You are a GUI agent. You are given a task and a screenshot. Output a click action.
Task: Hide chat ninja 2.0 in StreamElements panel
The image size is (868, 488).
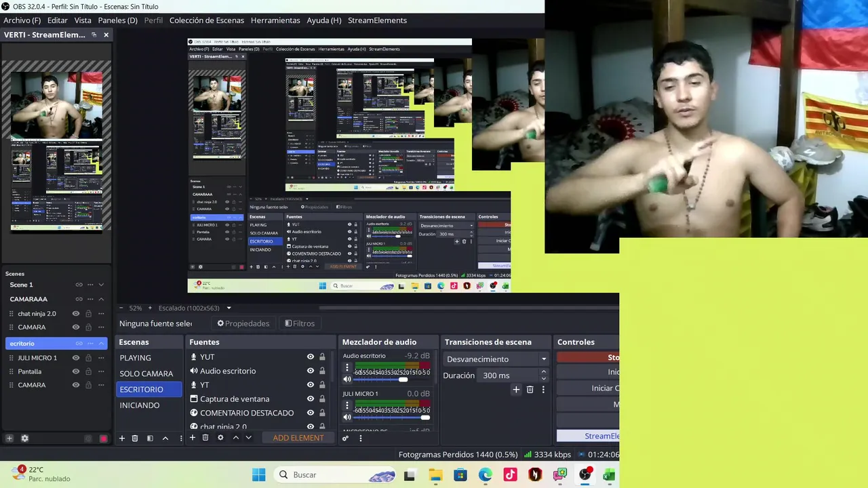click(76, 314)
